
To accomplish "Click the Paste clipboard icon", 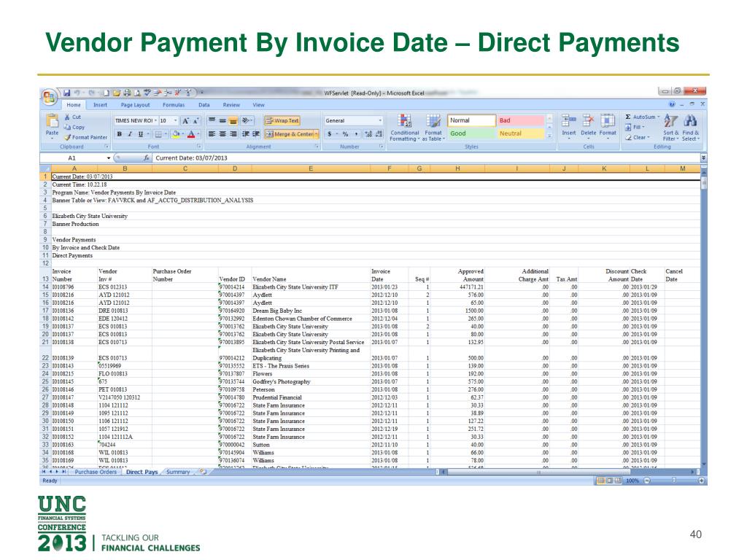I will [52, 121].
